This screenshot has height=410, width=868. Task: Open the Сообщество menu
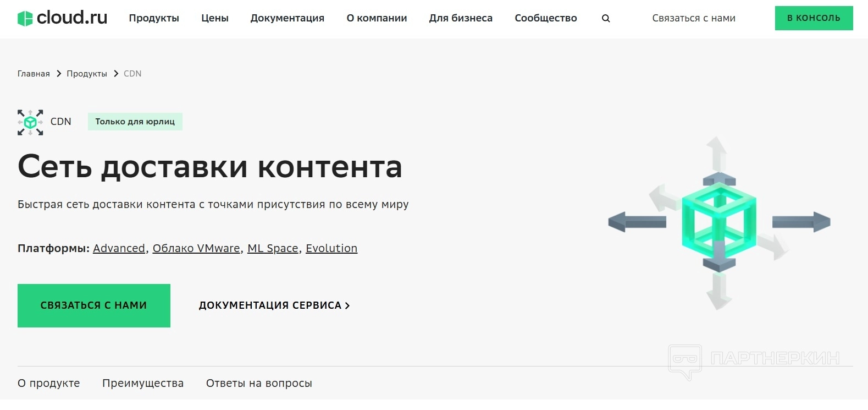[546, 18]
